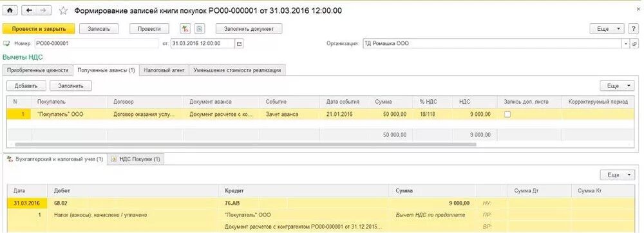644x233 pixels.
Task: Click Вычет НДС по предоплате text
Action: pyautogui.click(x=431, y=214)
